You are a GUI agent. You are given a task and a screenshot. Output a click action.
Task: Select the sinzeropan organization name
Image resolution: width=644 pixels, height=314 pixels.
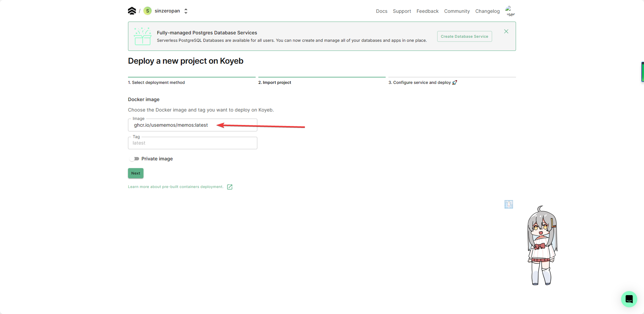[167, 11]
